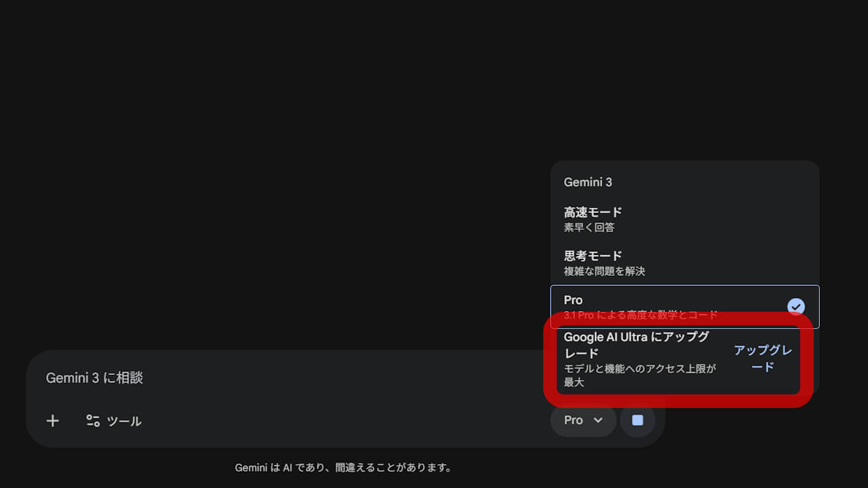
Task: Switch to 思考モード thinking mode
Action: coord(592,256)
